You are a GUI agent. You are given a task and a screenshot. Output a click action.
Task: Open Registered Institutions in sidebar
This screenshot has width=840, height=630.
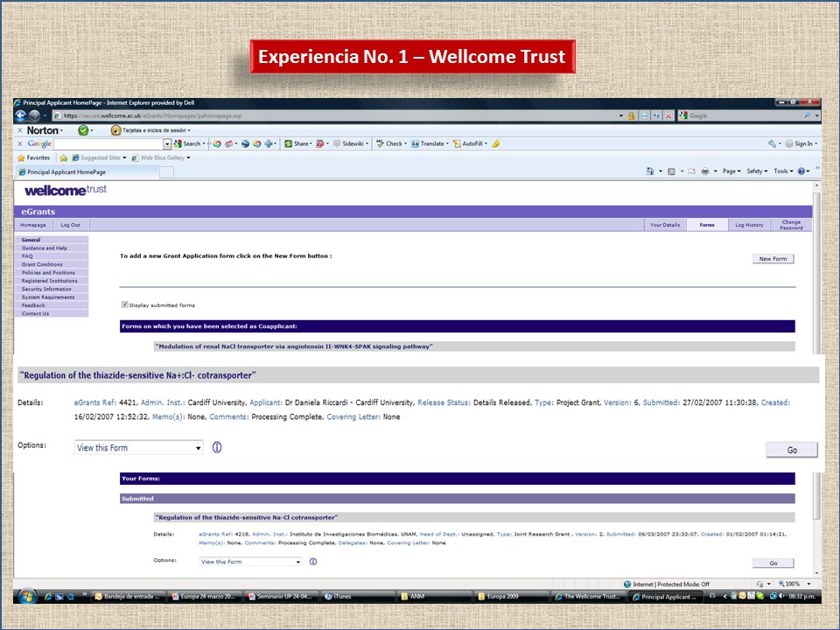pos(52,281)
